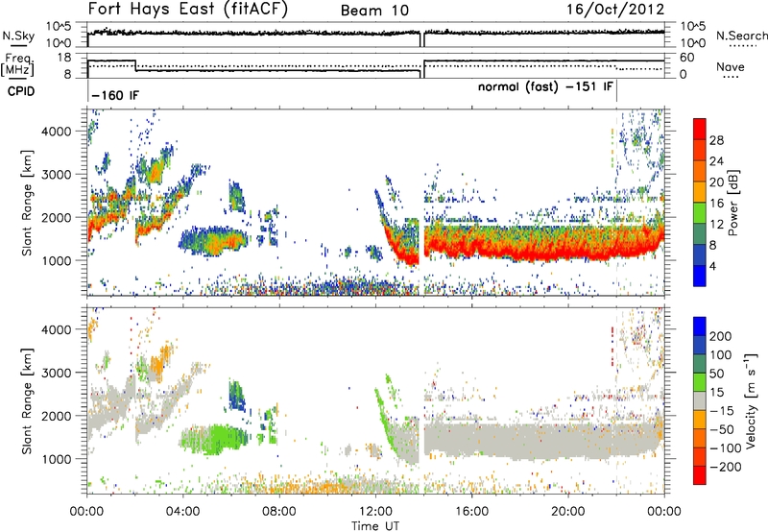Viewport: 768px width, 532px height.
Task: Click the 'Slant Range [km]' label of power panel
Action: pos(27,203)
